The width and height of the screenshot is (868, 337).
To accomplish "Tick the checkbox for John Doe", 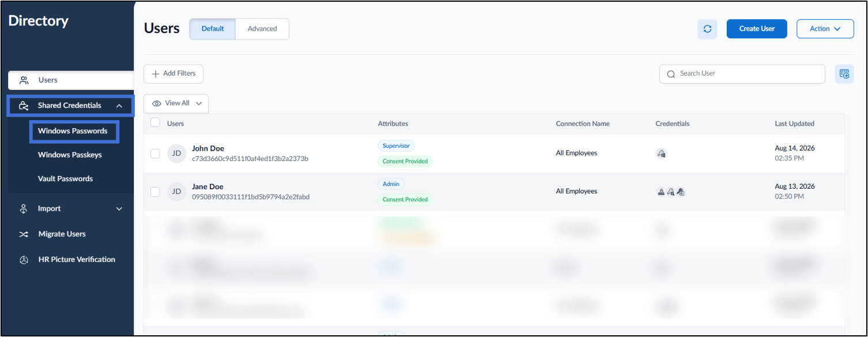I will click(155, 153).
